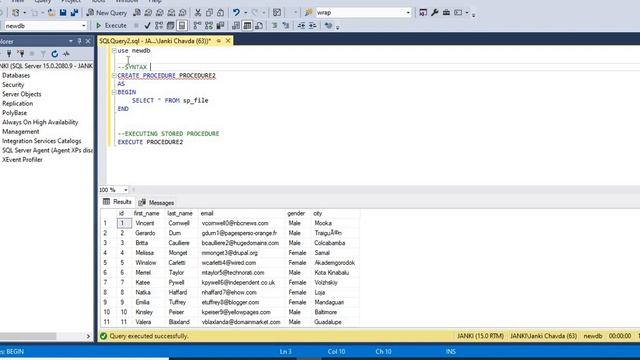The width and height of the screenshot is (640, 360).
Task: Comment out the selected lines
Action: coord(274,26)
